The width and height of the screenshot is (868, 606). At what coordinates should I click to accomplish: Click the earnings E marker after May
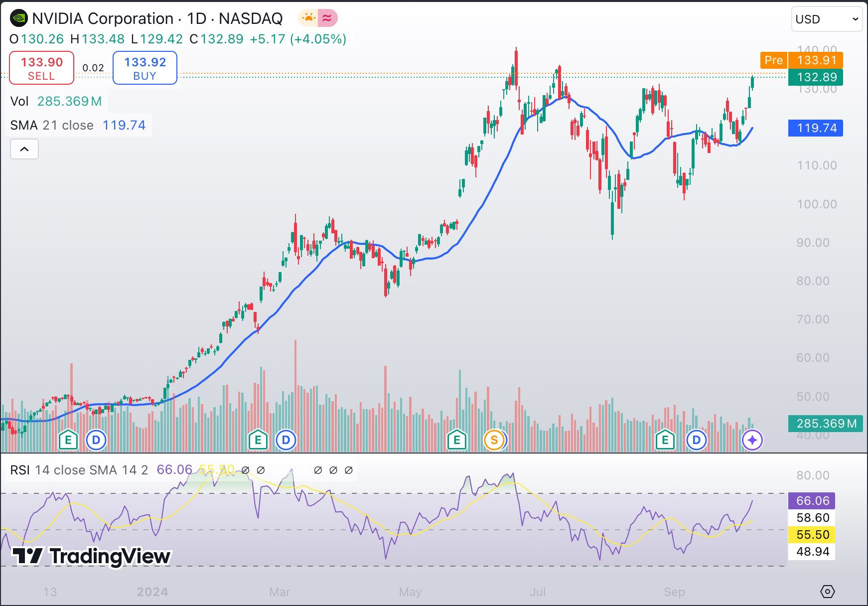456,440
